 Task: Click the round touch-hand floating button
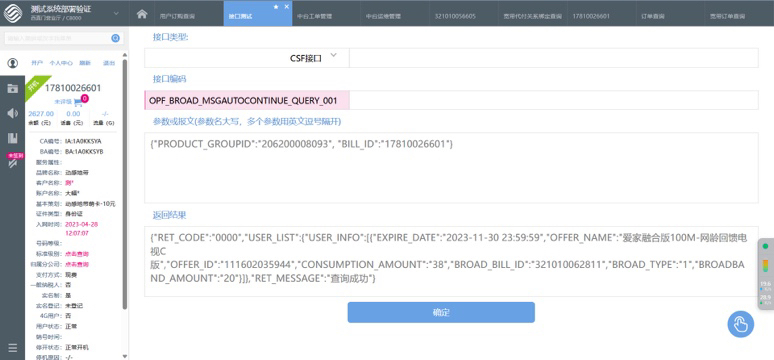[x=740, y=324]
